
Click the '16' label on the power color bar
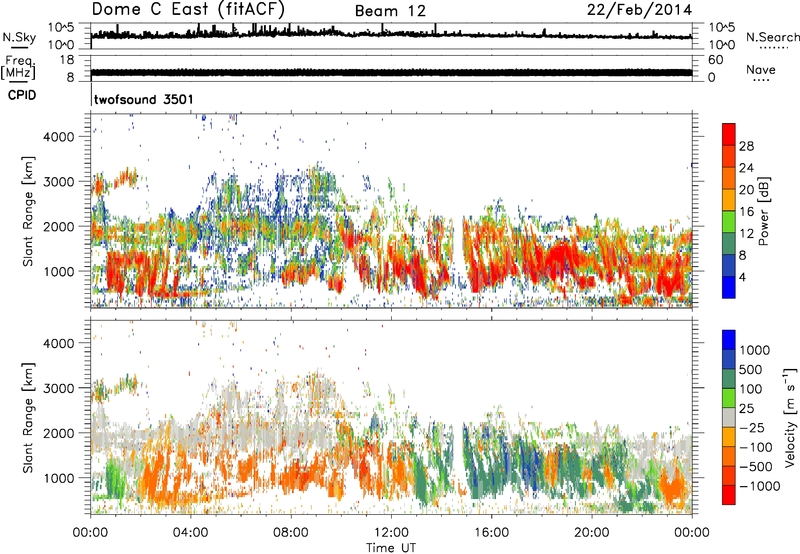click(x=746, y=212)
